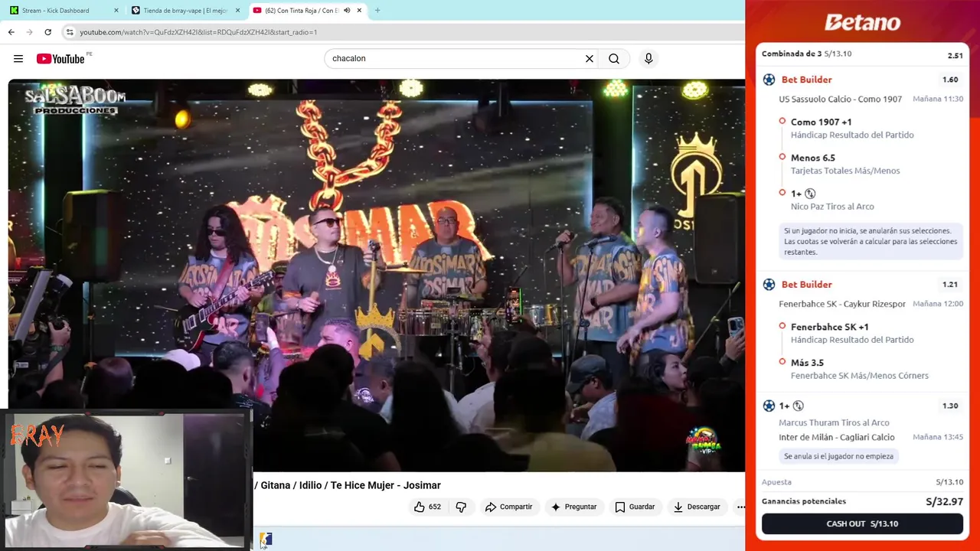Click Marcus Thuram Tiros al Arco text
This screenshot has height=551, width=980.
[834, 422]
